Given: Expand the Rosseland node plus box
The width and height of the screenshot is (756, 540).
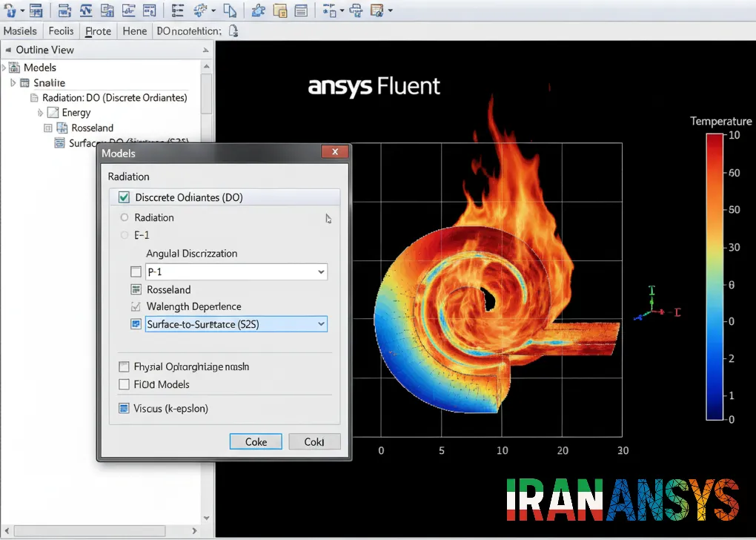Looking at the screenshot, I should pyautogui.click(x=47, y=128).
